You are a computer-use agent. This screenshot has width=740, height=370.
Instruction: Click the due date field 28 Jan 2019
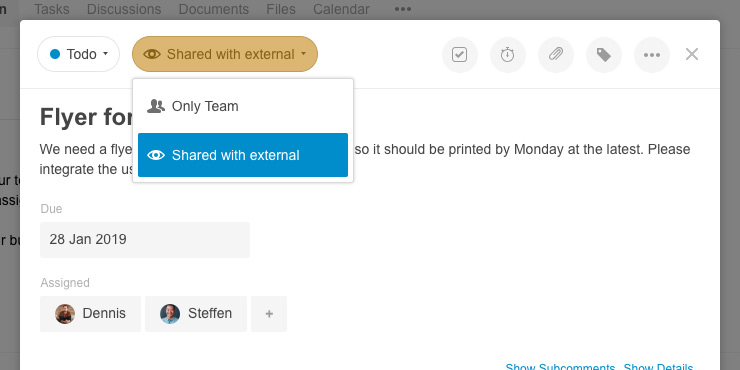145,240
